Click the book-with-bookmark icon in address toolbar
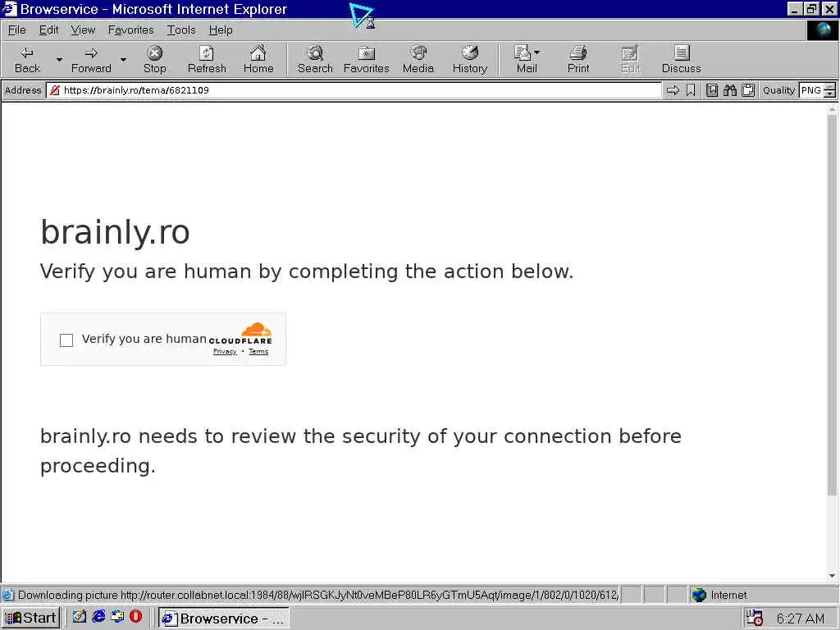This screenshot has height=630, width=840. 711,90
